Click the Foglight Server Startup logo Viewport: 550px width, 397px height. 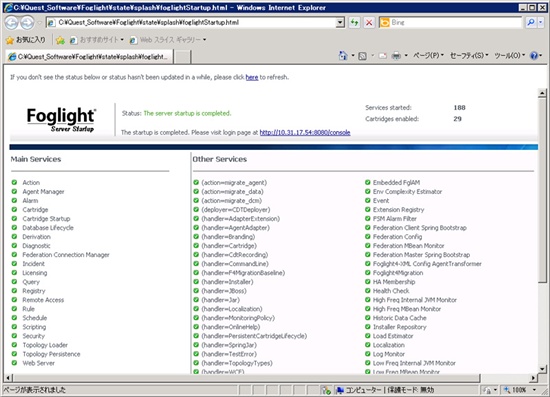(61, 120)
